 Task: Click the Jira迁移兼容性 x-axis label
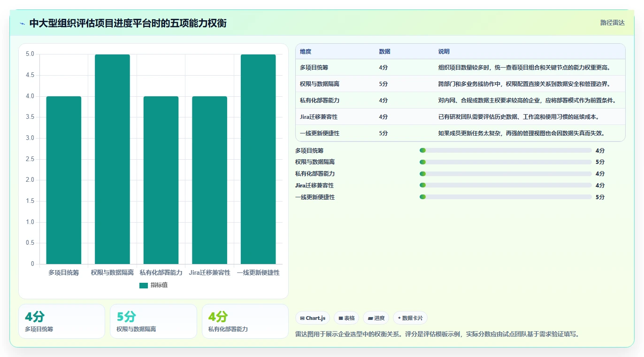coord(209,272)
